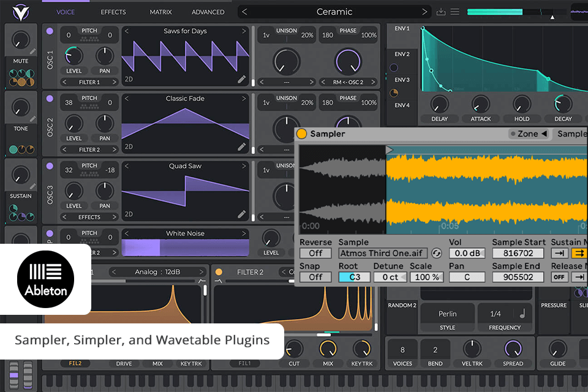Click the ENV 2 modulation circle icon

[x=394, y=67]
